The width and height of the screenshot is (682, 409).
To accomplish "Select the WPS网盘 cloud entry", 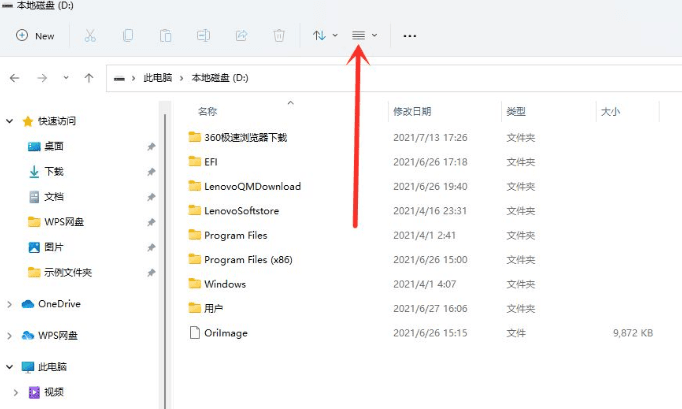I will (x=58, y=335).
